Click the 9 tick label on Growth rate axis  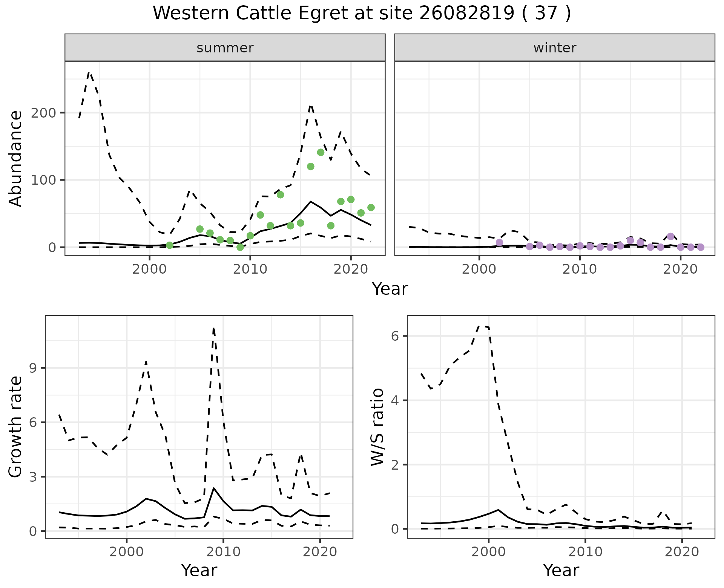coord(32,368)
